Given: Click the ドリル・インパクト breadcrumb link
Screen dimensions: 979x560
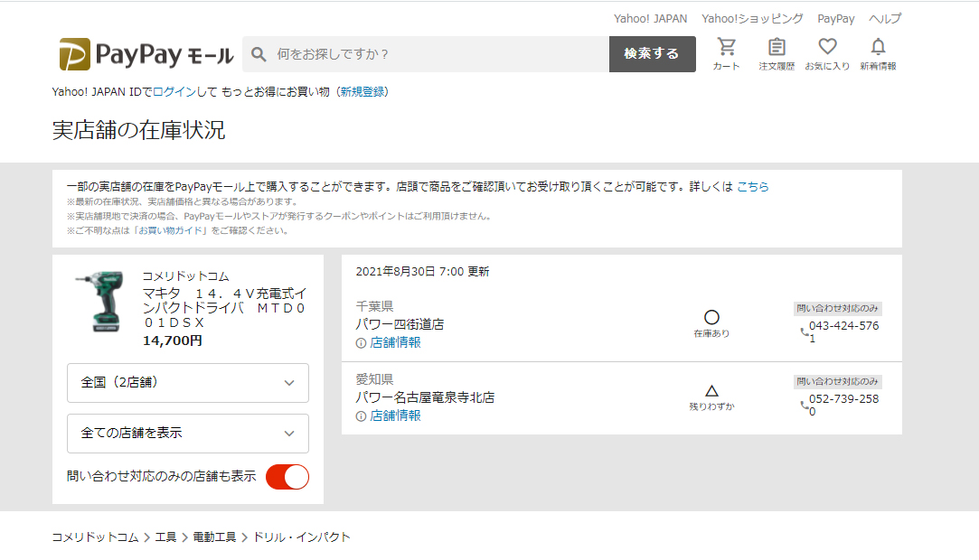Looking at the screenshot, I should tap(301, 537).
